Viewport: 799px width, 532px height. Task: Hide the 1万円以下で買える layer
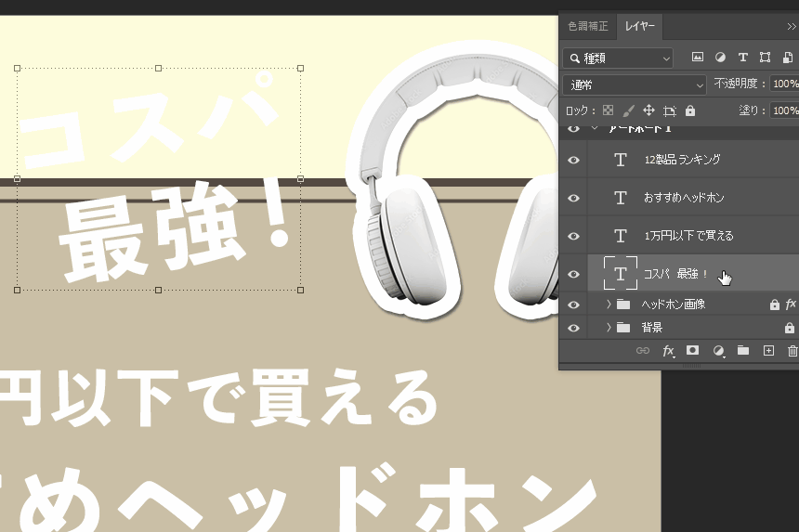573,236
